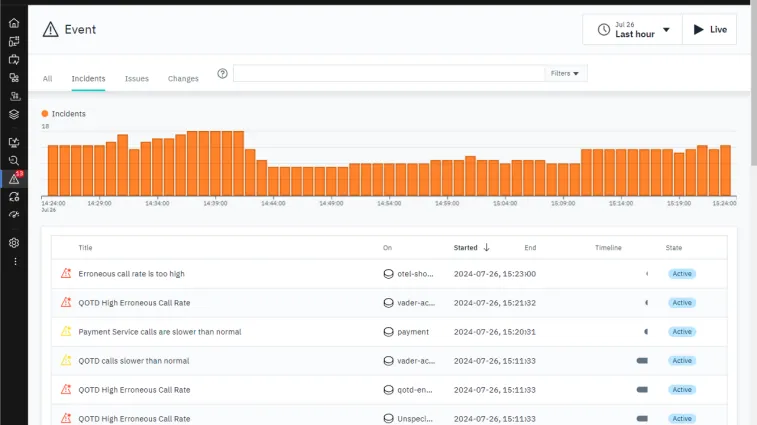Viewport: 757px width, 425px height.
Task: Click the Active badge on payment row
Action: pyautogui.click(x=682, y=332)
